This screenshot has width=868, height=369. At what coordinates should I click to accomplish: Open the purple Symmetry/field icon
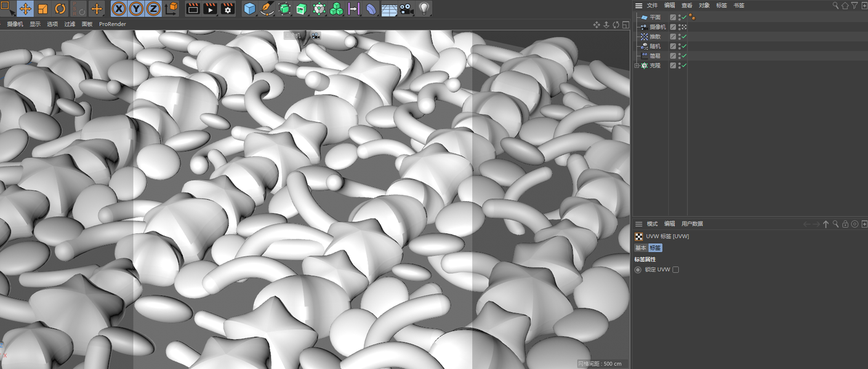(354, 9)
